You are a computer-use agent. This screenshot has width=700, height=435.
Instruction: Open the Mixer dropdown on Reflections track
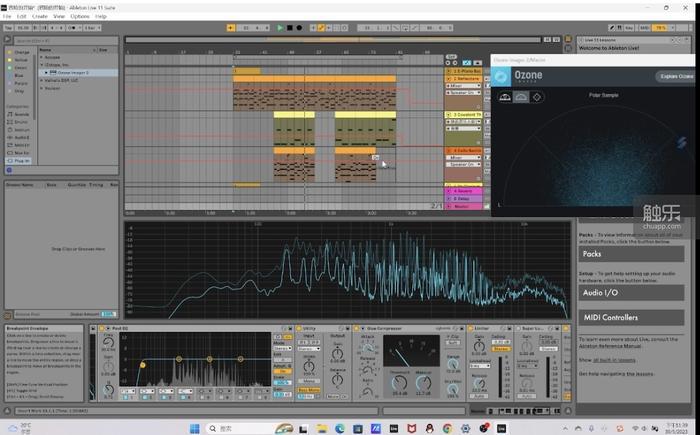[x=462, y=86]
